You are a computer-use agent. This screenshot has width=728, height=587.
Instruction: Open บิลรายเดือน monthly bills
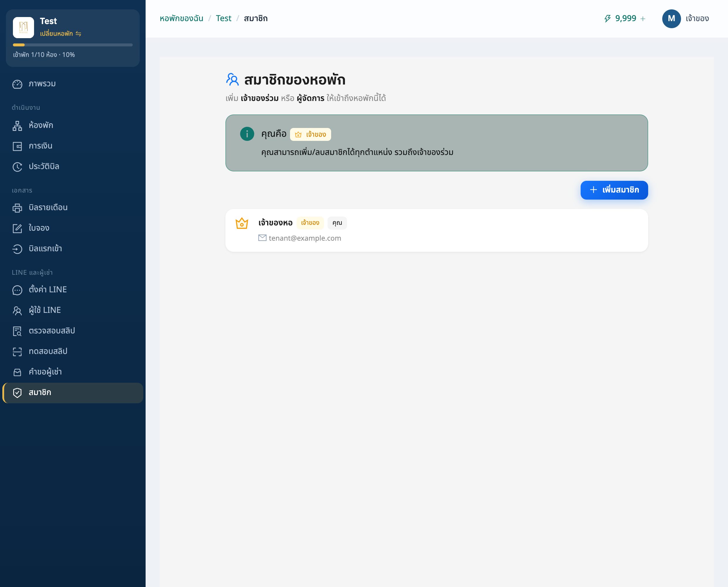pos(73,208)
